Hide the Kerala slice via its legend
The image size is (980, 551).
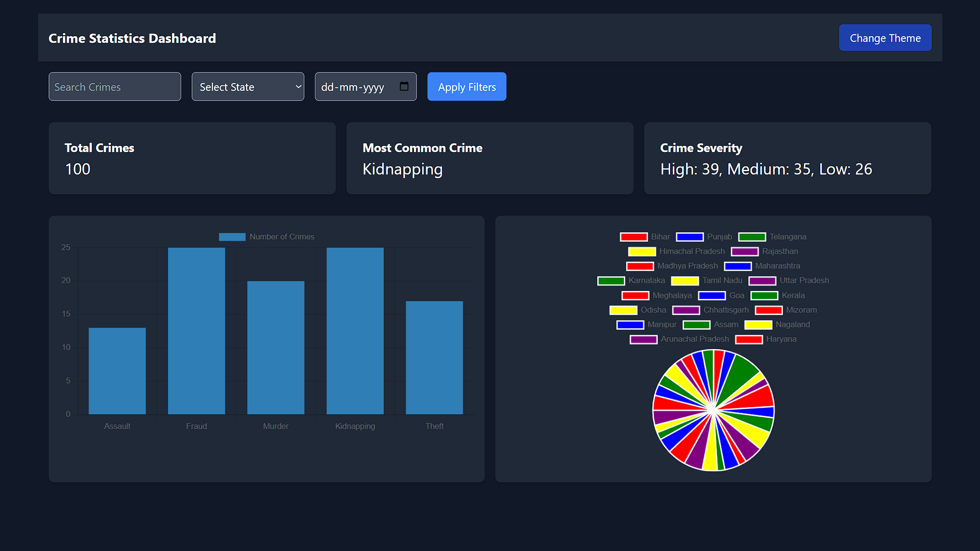pyautogui.click(x=764, y=295)
